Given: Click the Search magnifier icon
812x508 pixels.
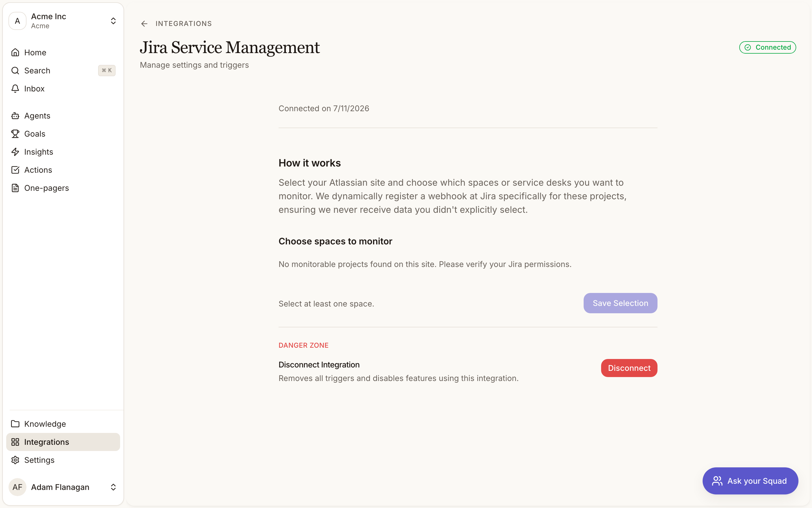Looking at the screenshot, I should (15, 71).
